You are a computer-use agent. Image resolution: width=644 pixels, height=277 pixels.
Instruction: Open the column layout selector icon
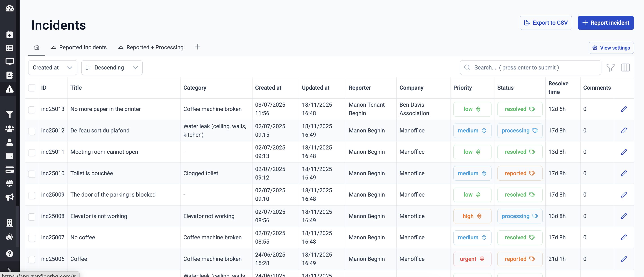coord(625,68)
